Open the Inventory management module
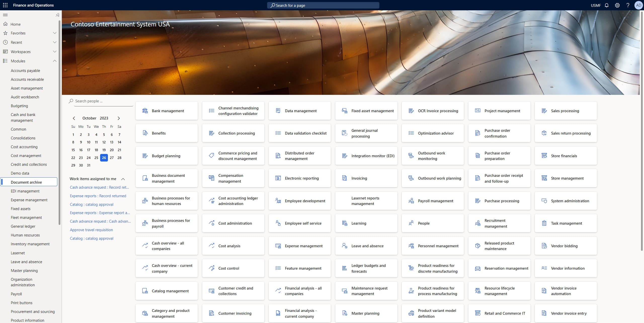The width and height of the screenshot is (644, 323). (x=30, y=244)
